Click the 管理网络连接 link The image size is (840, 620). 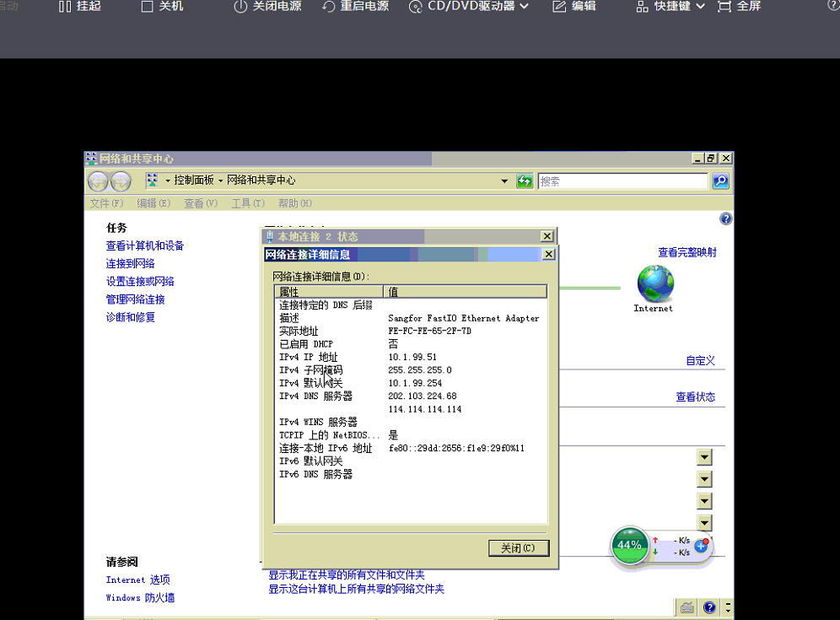tap(135, 299)
